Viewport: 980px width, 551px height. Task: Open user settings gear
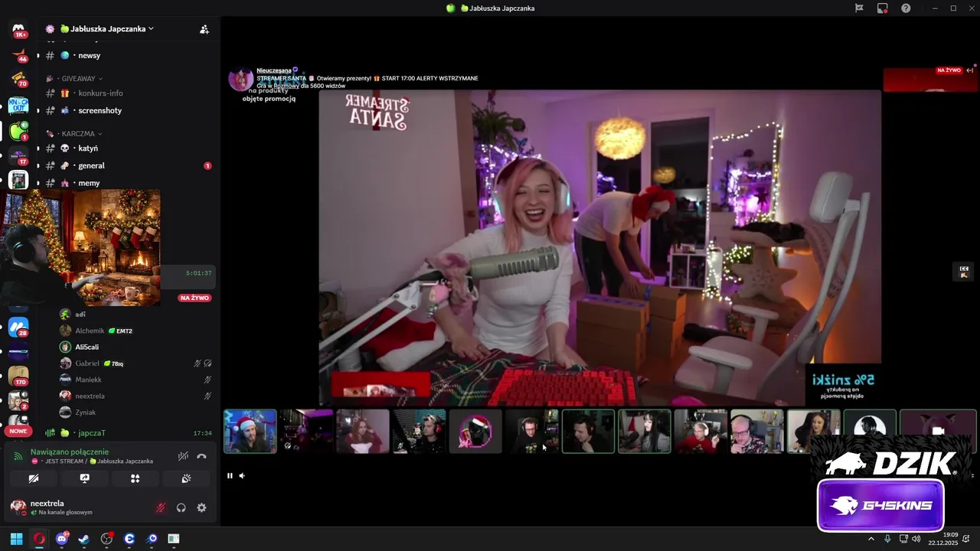[x=201, y=507]
